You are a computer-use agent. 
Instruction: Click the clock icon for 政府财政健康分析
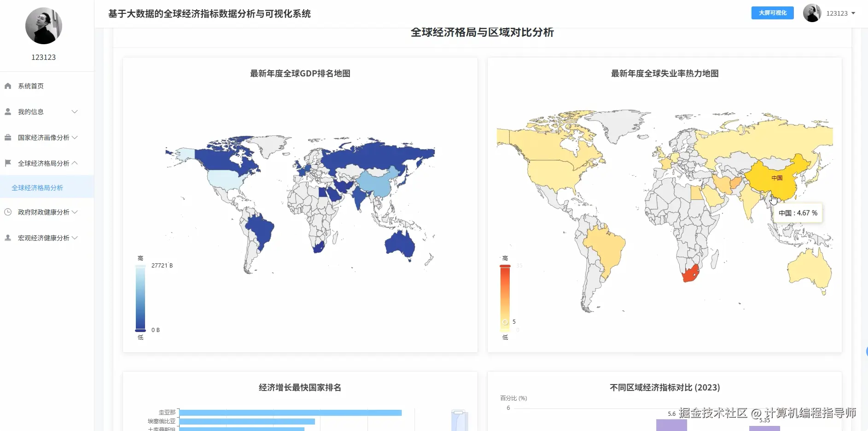click(7, 212)
